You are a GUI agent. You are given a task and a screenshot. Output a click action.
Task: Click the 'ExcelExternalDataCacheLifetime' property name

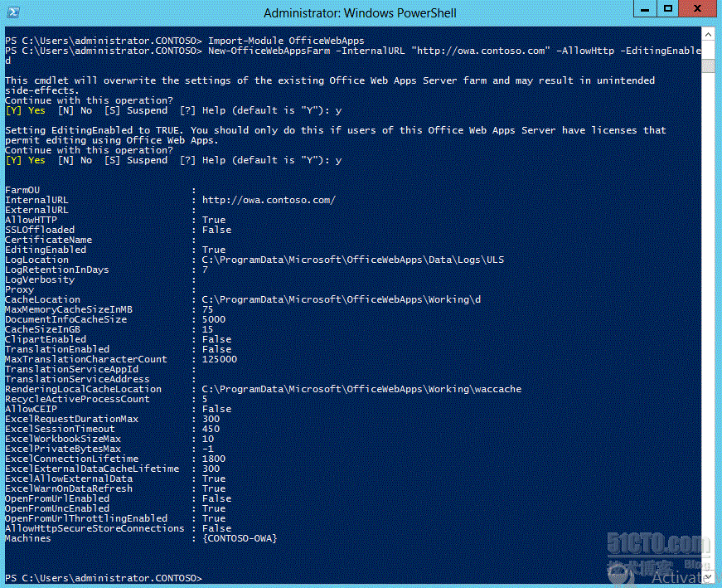pos(92,469)
